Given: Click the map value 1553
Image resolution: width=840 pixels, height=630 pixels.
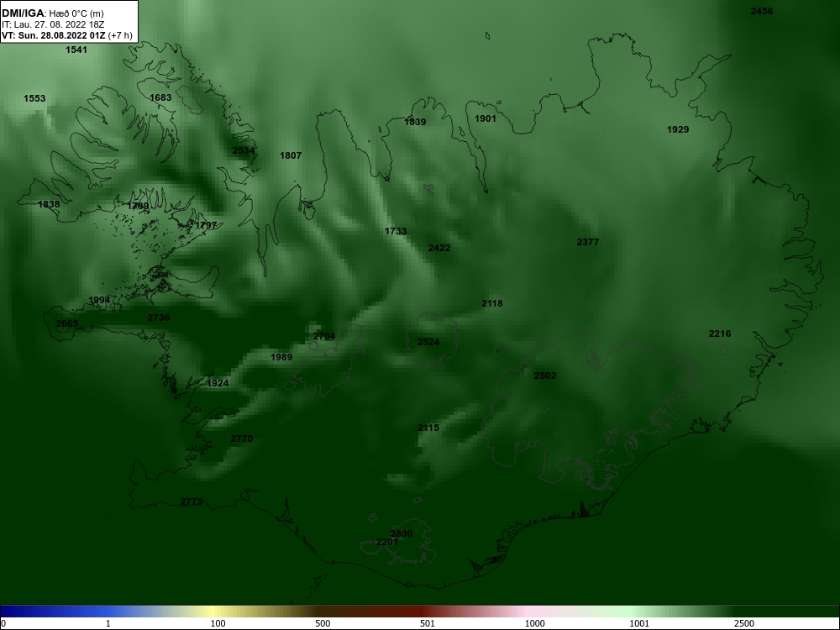Looking at the screenshot, I should [34, 98].
